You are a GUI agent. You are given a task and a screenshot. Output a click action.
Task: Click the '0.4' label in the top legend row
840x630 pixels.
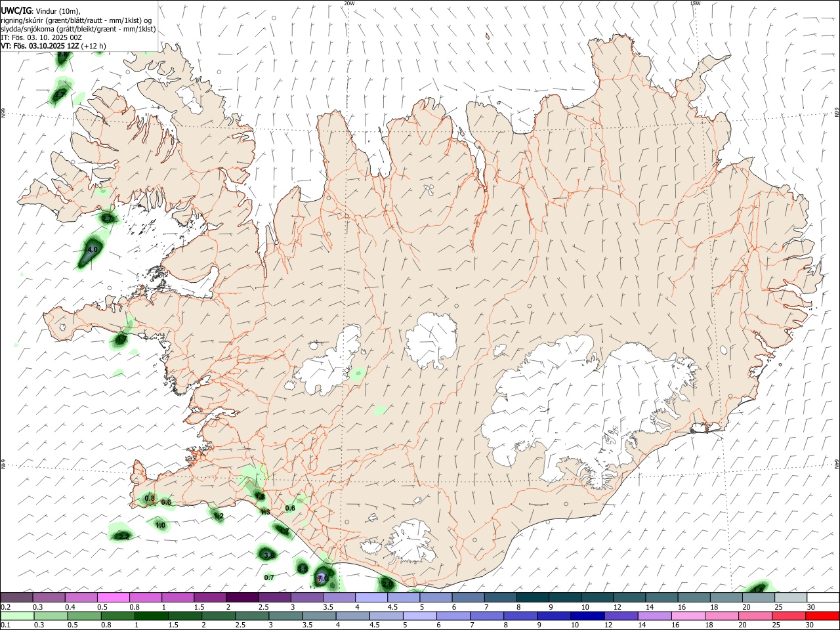(70, 607)
